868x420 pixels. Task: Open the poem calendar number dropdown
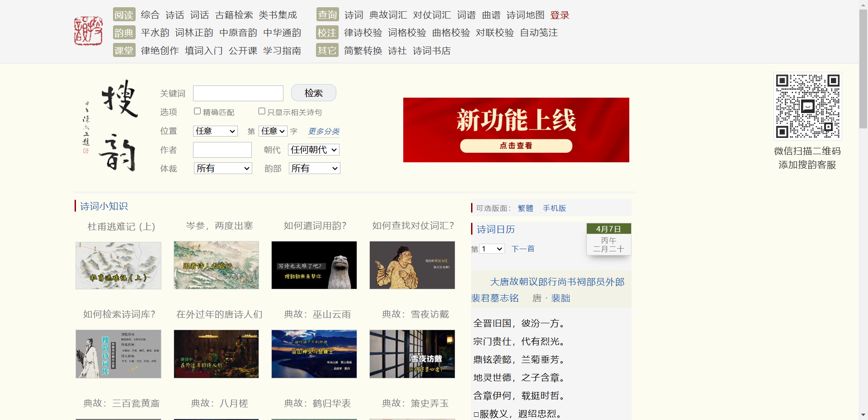tap(492, 249)
